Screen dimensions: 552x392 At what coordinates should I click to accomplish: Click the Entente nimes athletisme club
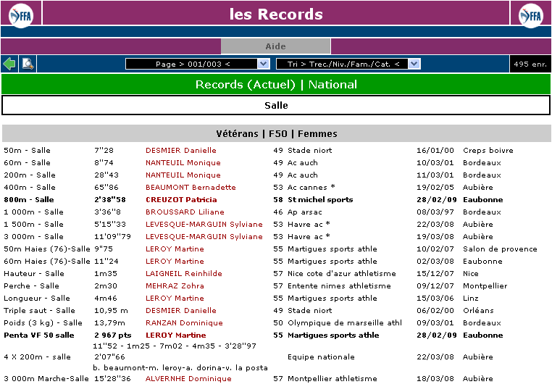coord(339,286)
